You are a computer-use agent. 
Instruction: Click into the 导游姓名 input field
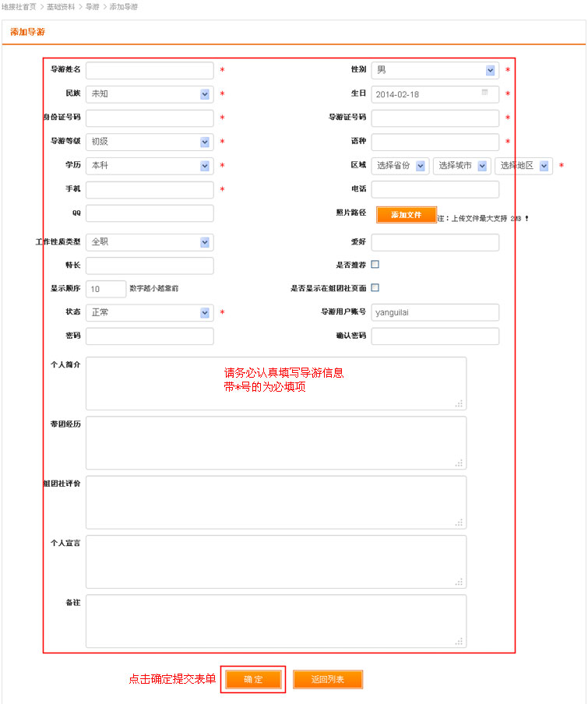tap(149, 70)
